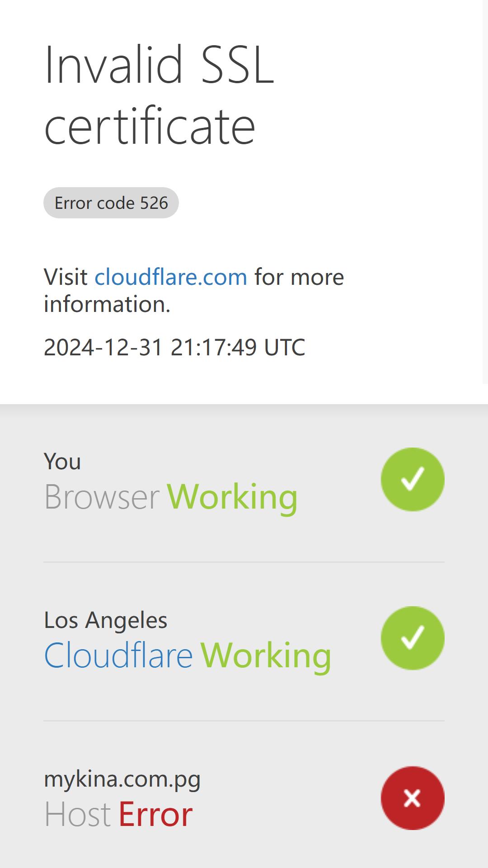
Task: Click the gray Host text
Action: tap(77, 814)
